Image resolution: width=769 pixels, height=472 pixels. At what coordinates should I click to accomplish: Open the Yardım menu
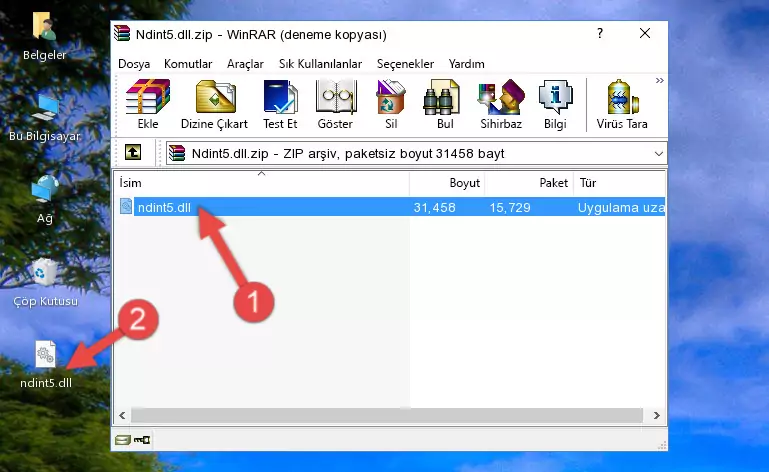[x=466, y=64]
